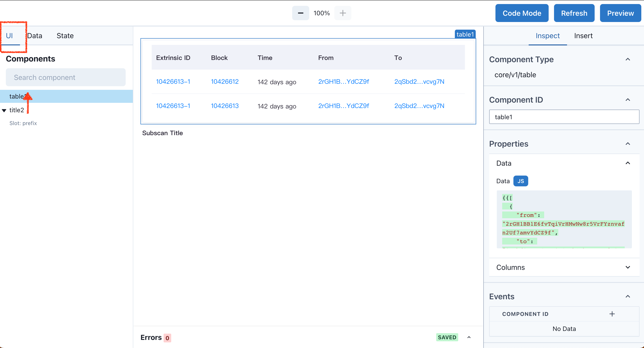The height and width of the screenshot is (348, 644).
Task: Click the Errors count badge
Action: [x=167, y=338]
